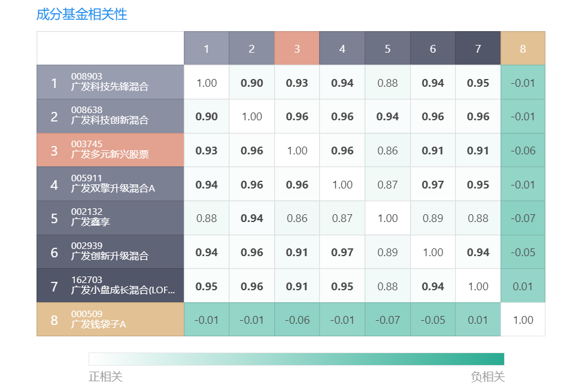Click the correlation gradient legend bar
This screenshot has width=561, height=392.
[296, 358]
